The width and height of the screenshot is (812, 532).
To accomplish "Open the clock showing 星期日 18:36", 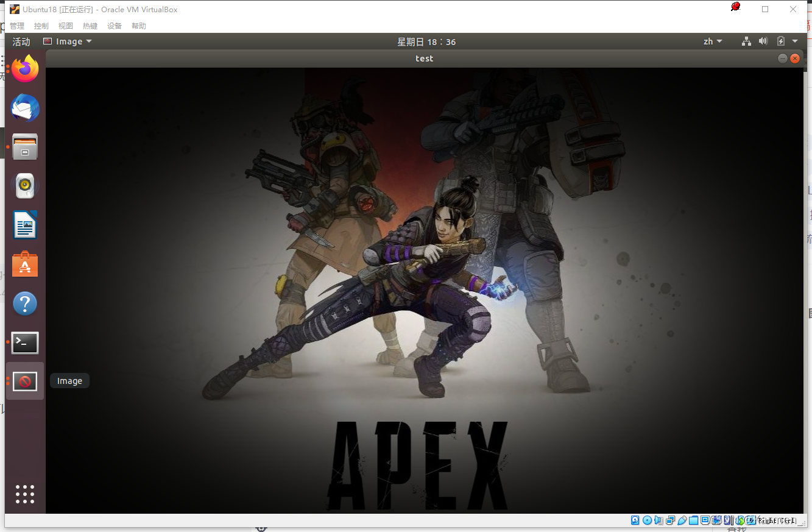I will 426,41.
